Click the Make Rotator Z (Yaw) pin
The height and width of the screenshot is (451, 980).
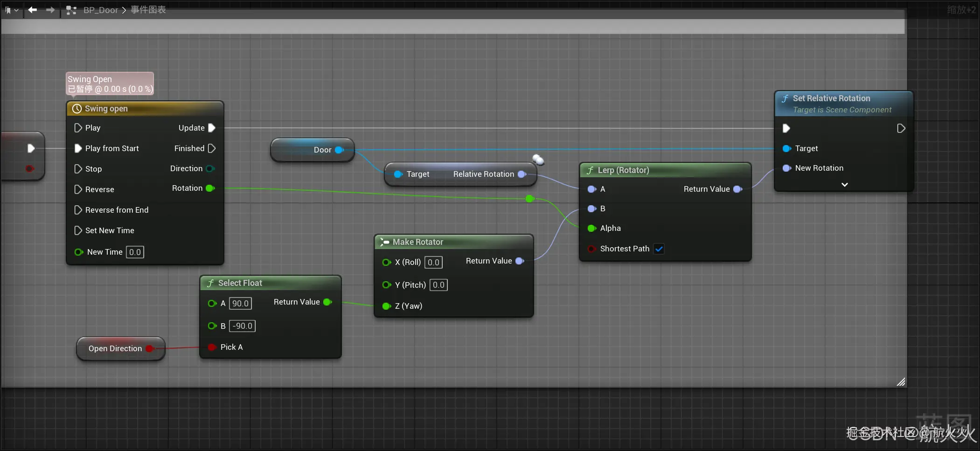coord(386,306)
